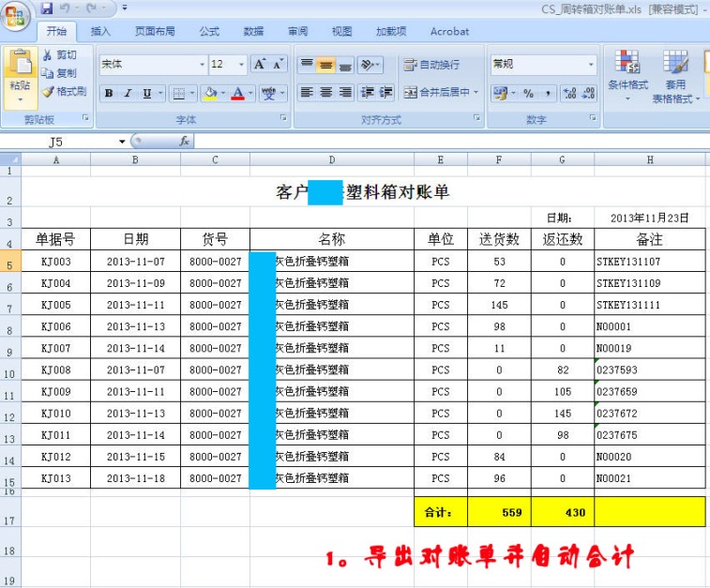Viewport: 710px width, 588px height.
Task: Toggle italic formatting
Action: tap(128, 93)
